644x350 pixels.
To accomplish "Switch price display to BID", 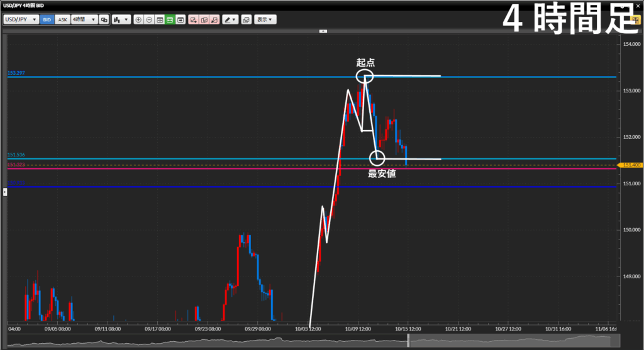I will click(47, 19).
